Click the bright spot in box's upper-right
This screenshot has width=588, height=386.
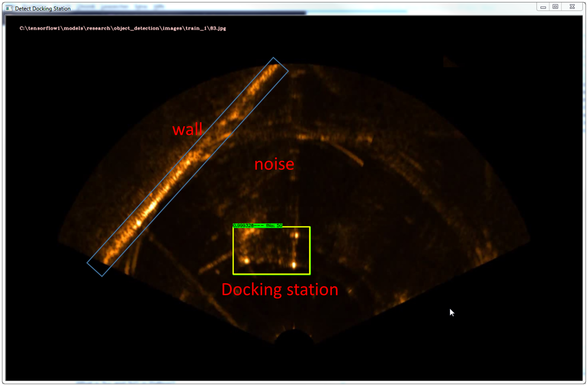pos(296,235)
